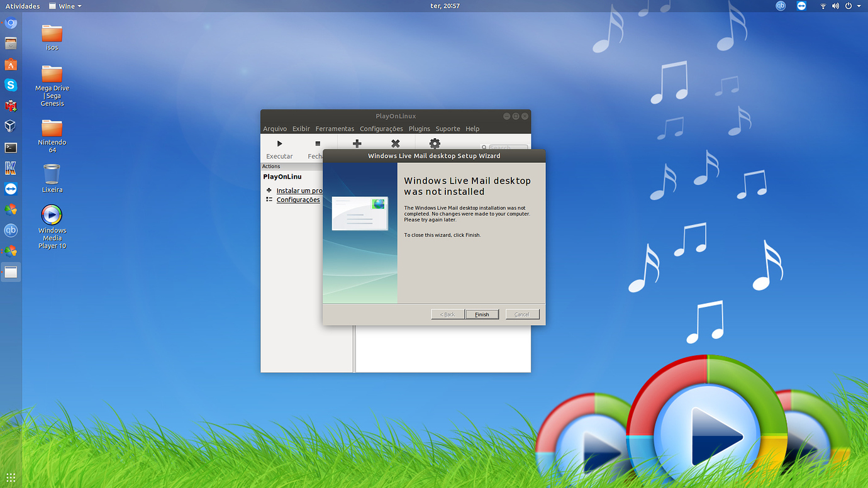868x488 pixels.
Task: Click Instalar um programa link
Action: pos(299,191)
